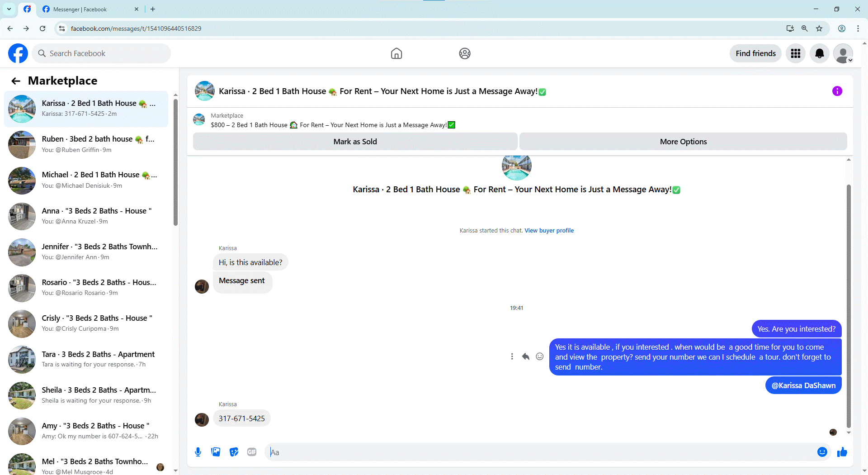Click the "Hi, is this available?" message

click(x=250, y=262)
